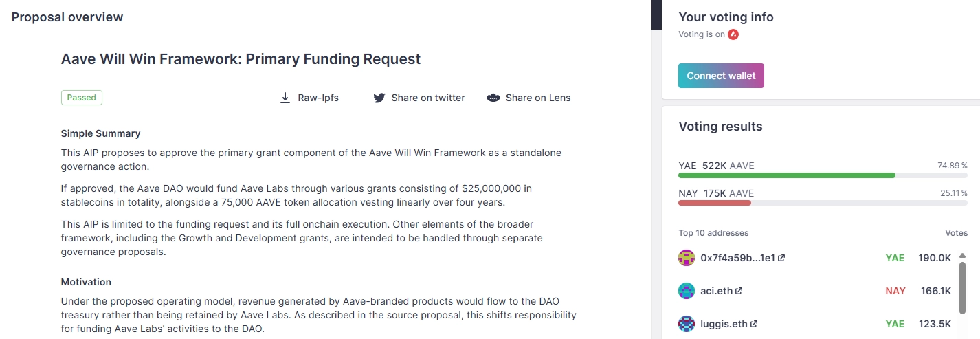Screen dimensions: 980x339
Task: Open external link icon next to 0x7f4a59b...1e1
Action: [781, 258]
